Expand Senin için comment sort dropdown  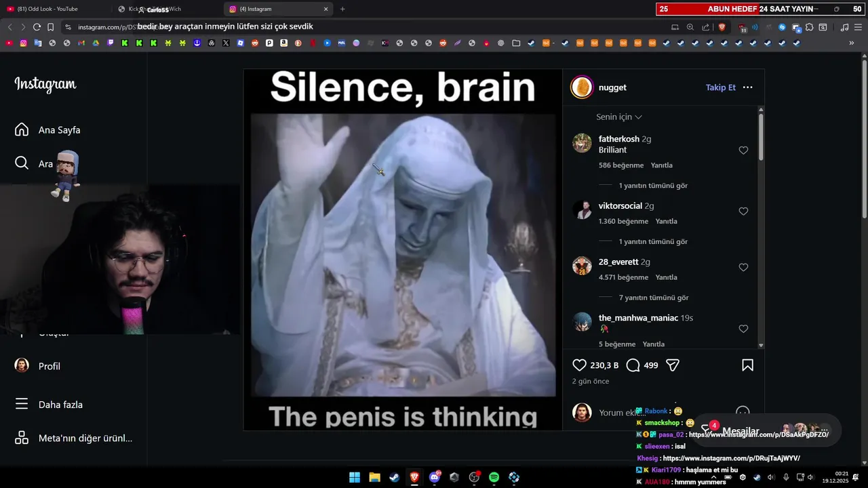tap(618, 117)
